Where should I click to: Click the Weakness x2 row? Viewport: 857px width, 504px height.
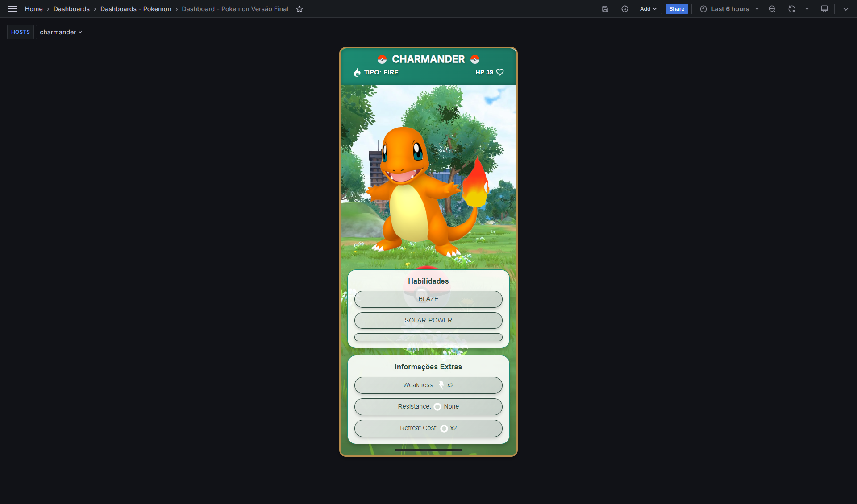pos(428,385)
